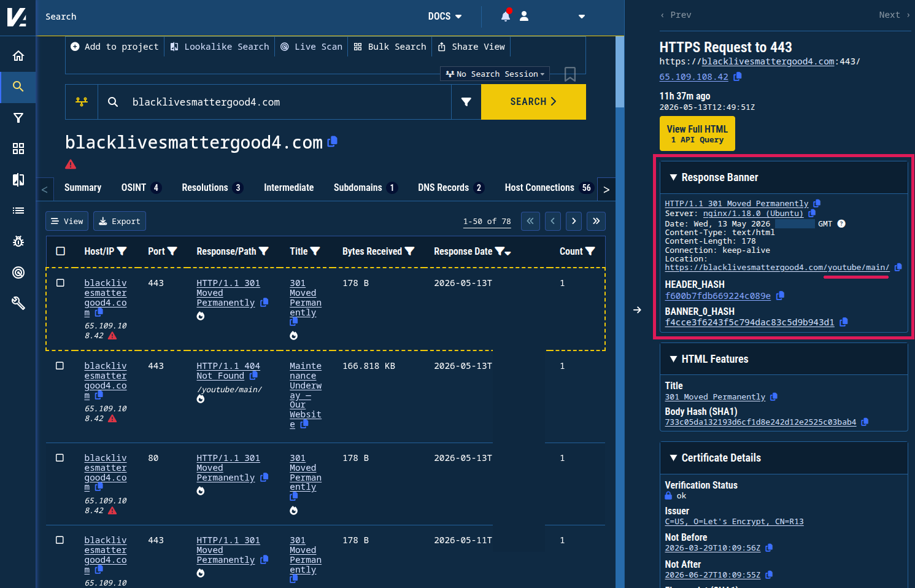Open the DOCS dropdown

[x=445, y=17]
